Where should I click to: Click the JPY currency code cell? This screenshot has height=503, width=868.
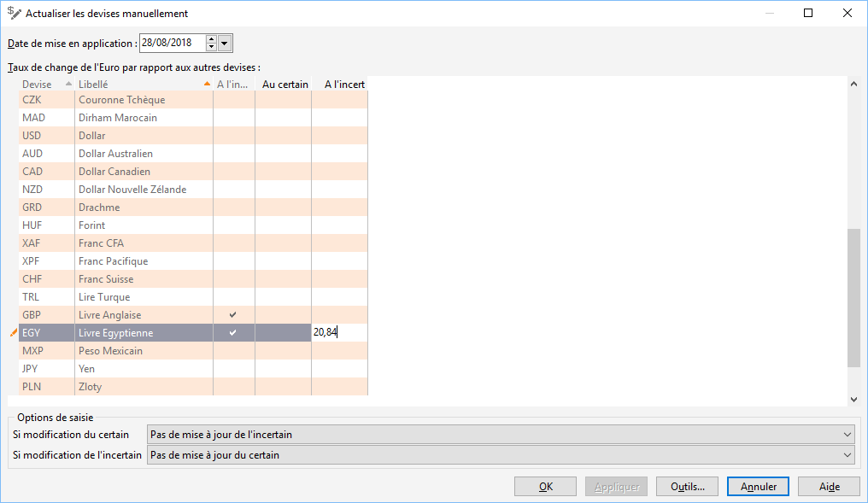(46, 369)
